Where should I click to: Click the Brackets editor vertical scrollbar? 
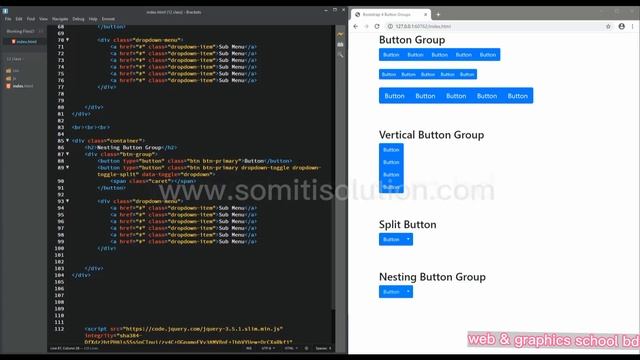pyautogui.click(x=333, y=167)
